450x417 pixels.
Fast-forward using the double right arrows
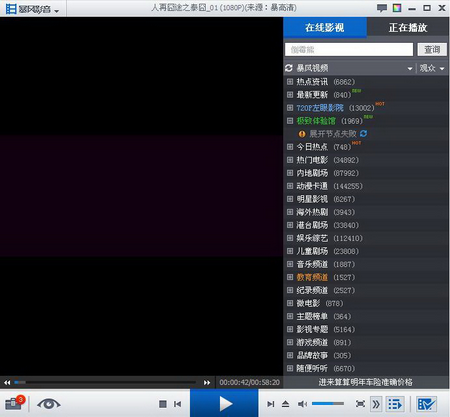point(207,382)
